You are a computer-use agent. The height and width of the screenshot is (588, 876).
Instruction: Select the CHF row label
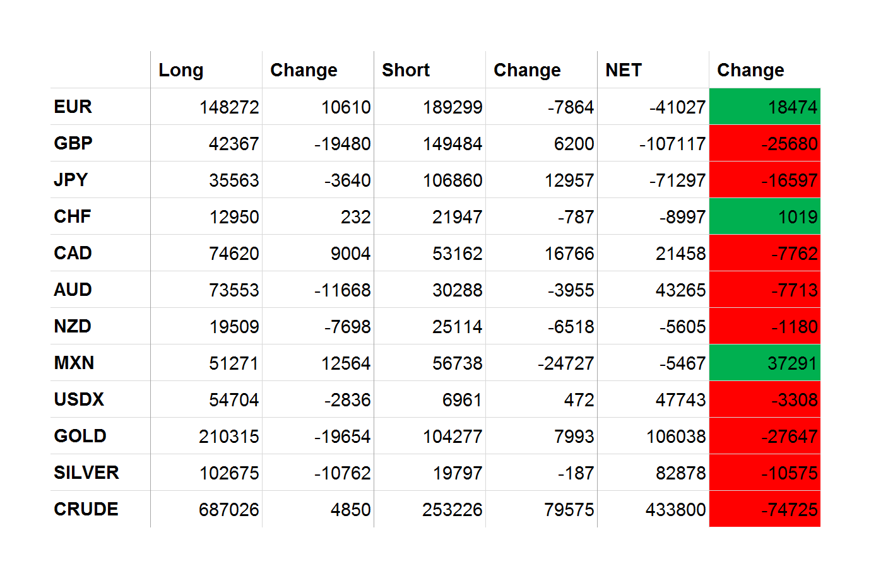click(x=73, y=216)
